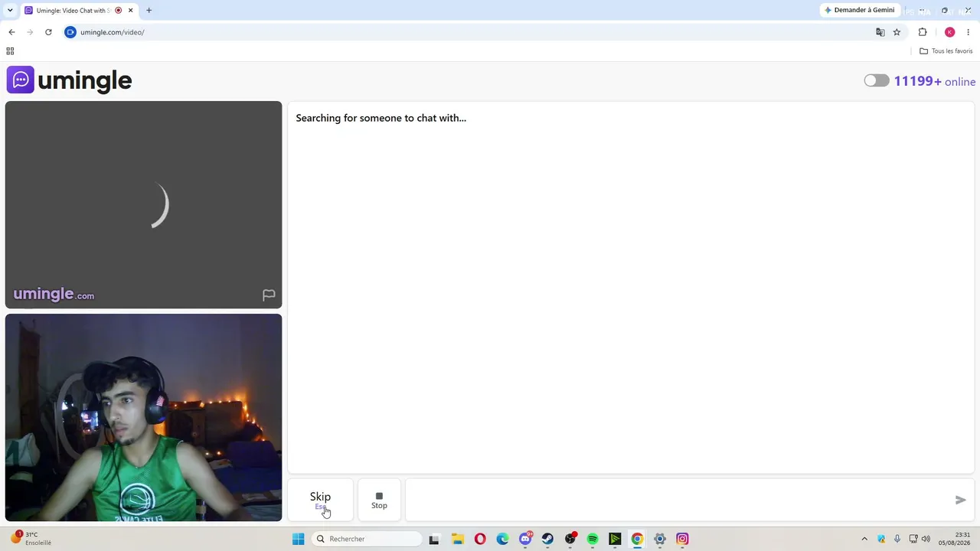
Task: Click the camera site-info icon in address bar
Action: 70,32
